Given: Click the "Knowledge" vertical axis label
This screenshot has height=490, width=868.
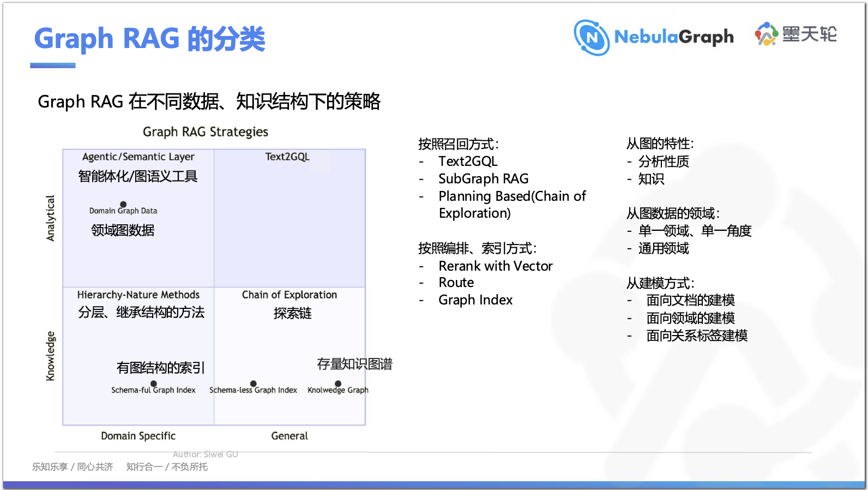Looking at the screenshot, I should (51, 356).
